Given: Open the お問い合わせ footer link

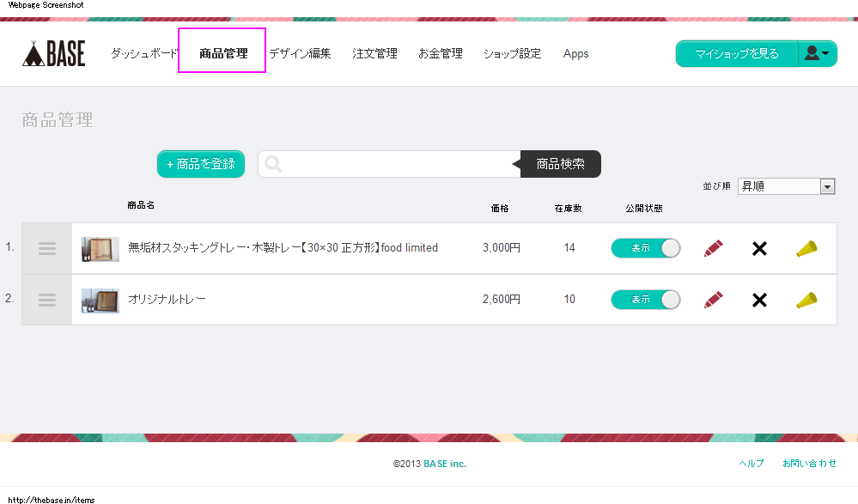Looking at the screenshot, I should pyautogui.click(x=809, y=464).
